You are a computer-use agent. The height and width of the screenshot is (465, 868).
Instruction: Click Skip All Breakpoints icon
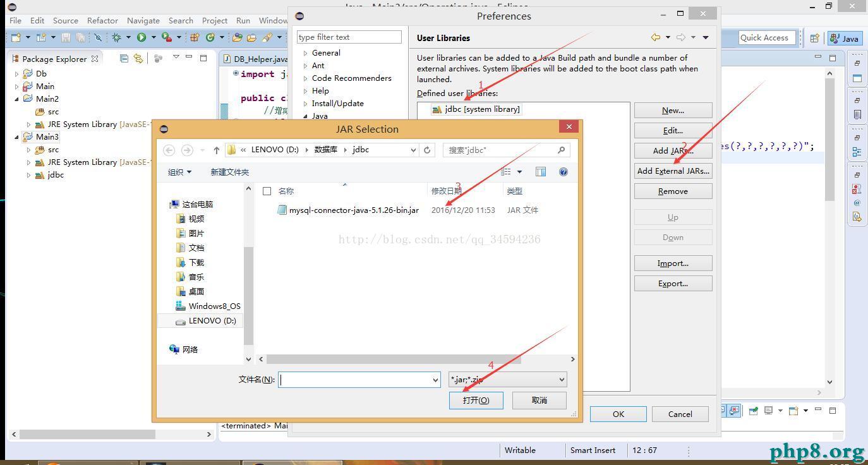click(98, 38)
